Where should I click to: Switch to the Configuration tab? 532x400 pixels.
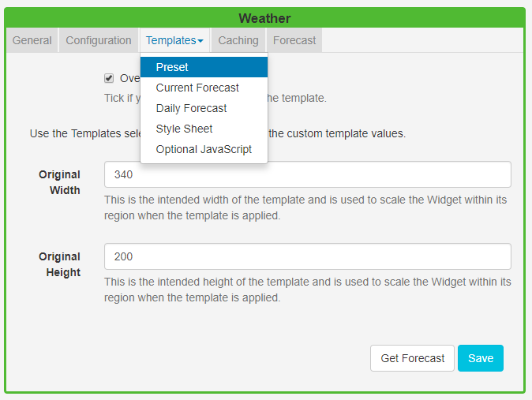(x=99, y=40)
